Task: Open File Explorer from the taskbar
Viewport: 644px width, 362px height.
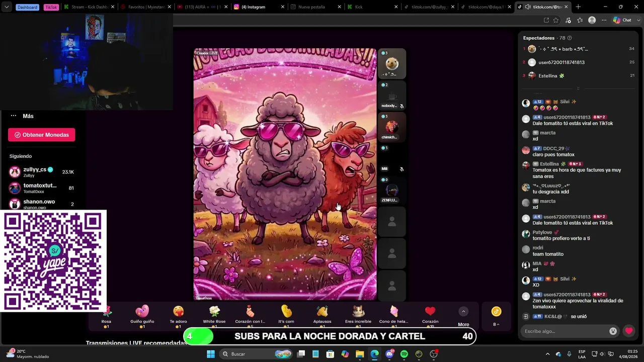Action: [x=360, y=354]
